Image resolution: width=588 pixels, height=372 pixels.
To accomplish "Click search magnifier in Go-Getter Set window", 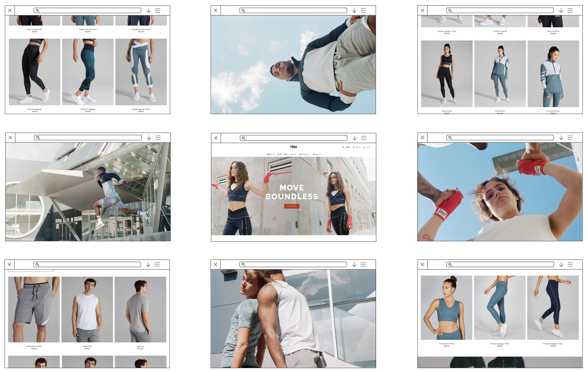I will coord(450,11).
